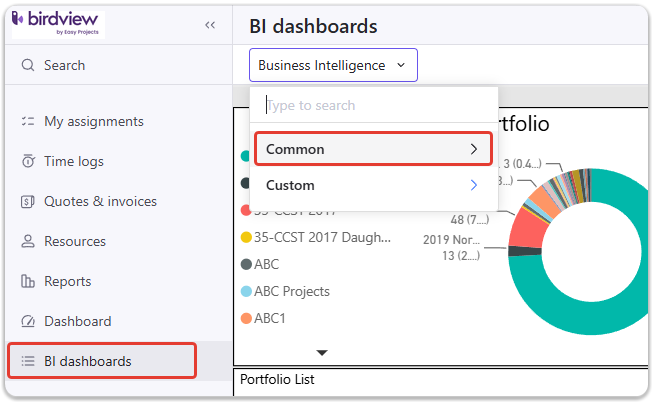Screen dimensions: 653x403
Task: Click the legend scroll-down triangle
Action: 322,353
